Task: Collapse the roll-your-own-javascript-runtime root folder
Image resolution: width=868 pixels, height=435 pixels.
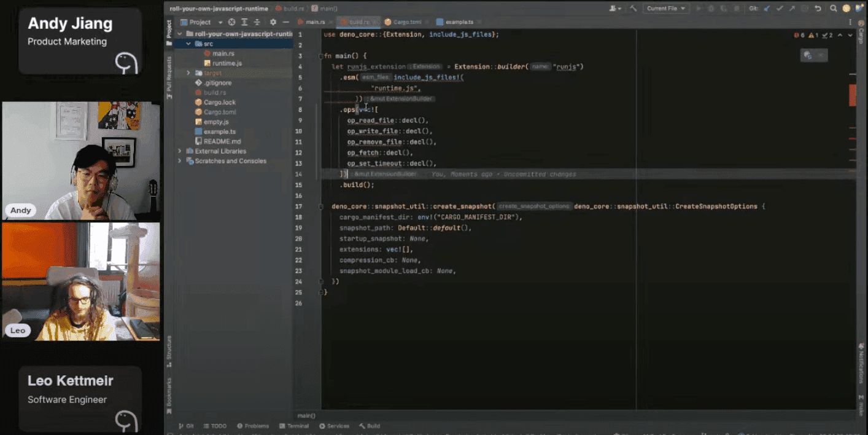Action: click(x=180, y=34)
